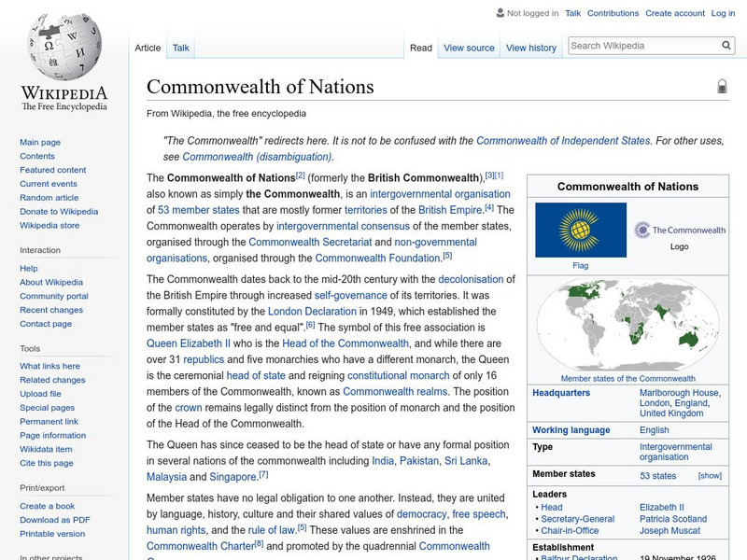Click the not-logged-in user icon
The height and width of the screenshot is (560, 747).
point(500,13)
